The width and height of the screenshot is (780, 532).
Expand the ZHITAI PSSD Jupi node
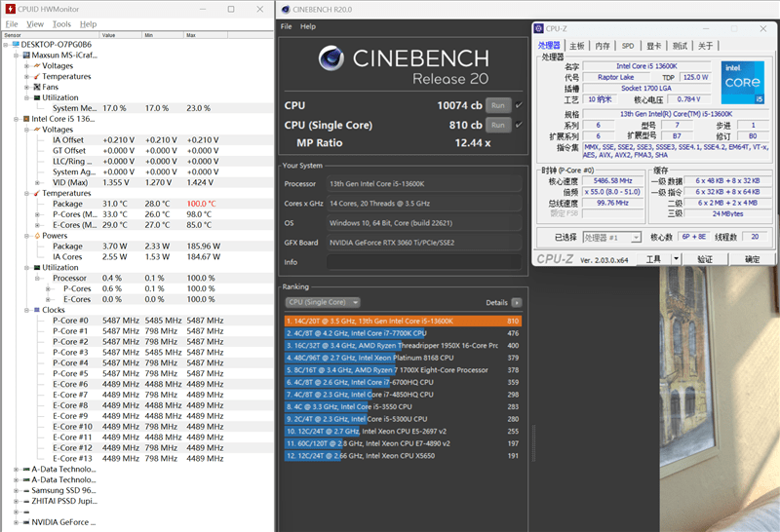[17, 501]
